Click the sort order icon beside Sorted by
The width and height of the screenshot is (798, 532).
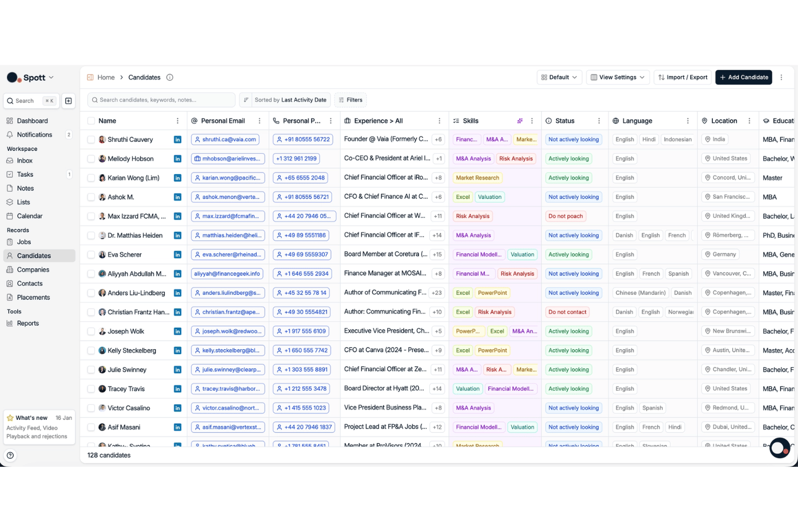coord(246,100)
